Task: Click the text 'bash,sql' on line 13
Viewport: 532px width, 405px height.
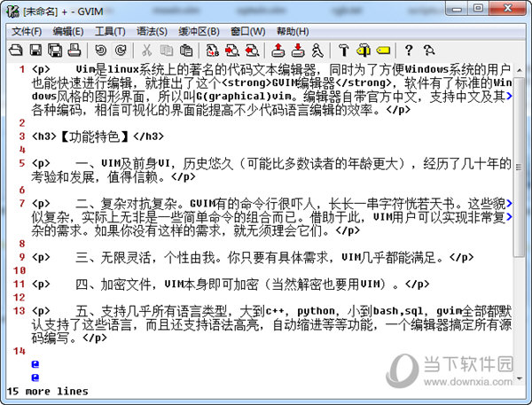Action: pyautogui.click(x=398, y=311)
